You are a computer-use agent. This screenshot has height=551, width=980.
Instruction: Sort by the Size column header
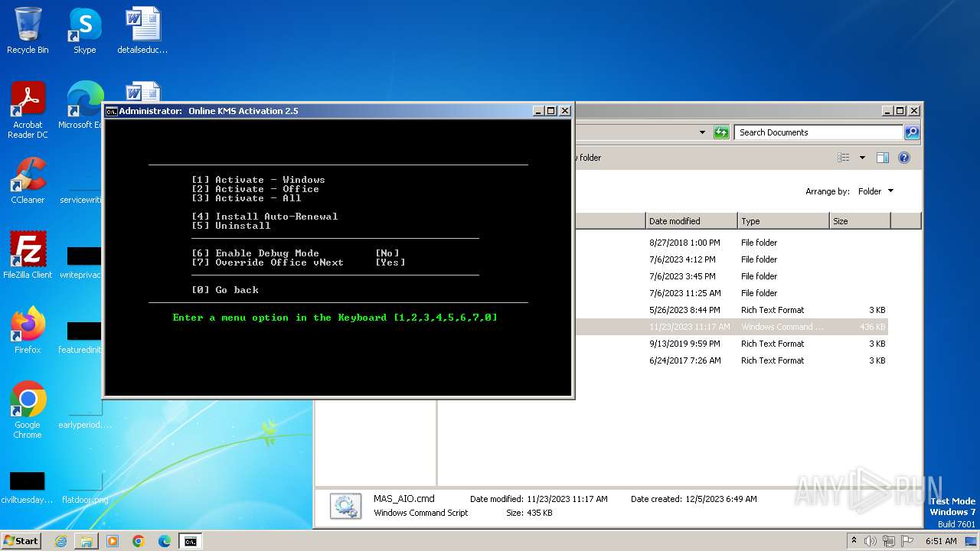coord(860,221)
